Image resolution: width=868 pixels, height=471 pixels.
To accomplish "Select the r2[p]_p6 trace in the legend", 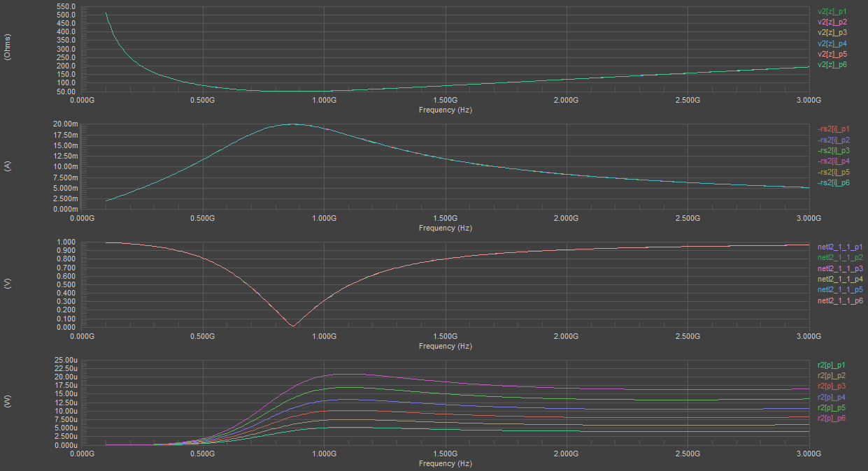I will pyautogui.click(x=831, y=418).
